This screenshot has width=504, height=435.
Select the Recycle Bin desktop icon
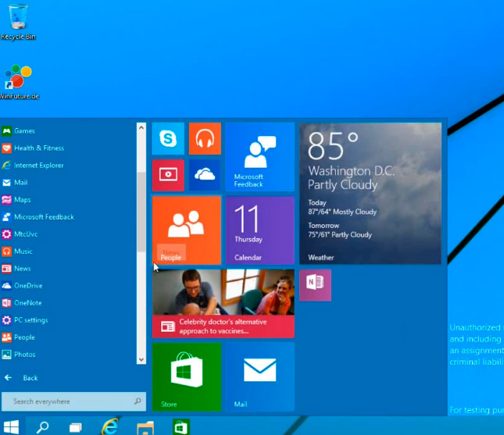(18, 22)
